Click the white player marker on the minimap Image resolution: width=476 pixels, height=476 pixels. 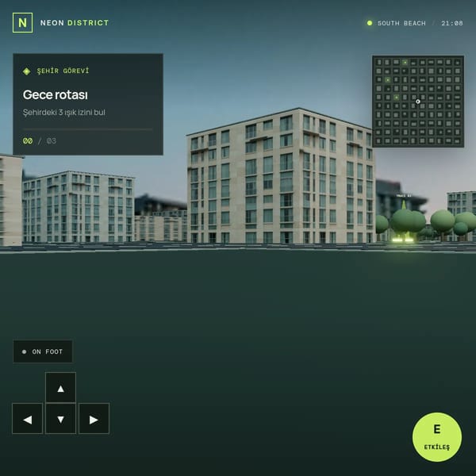418,102
